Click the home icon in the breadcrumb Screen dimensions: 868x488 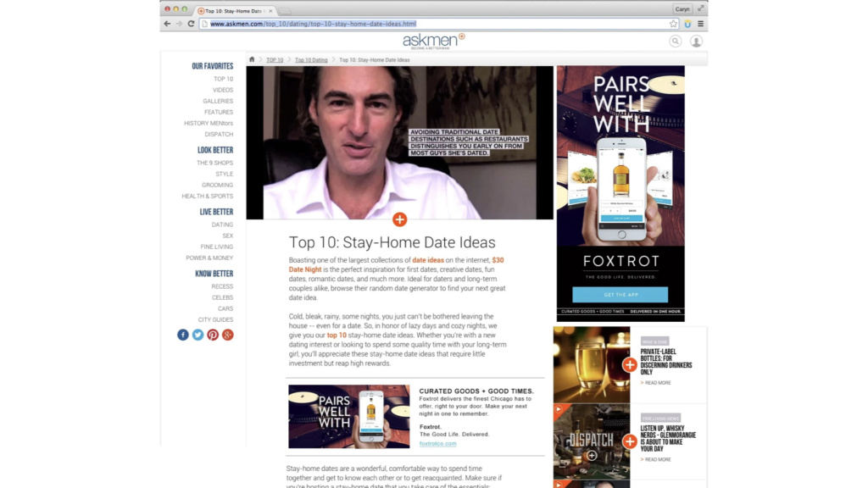point(252,59)
